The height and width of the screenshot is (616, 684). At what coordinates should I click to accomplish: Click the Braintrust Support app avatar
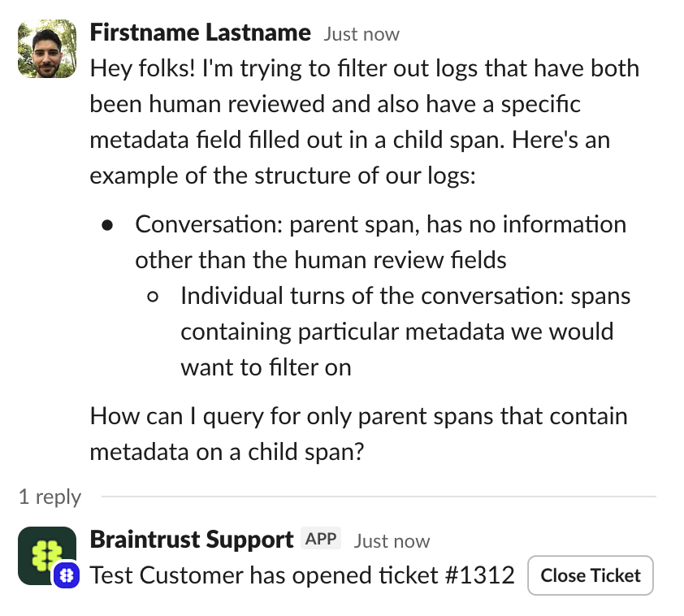(47, 556)
